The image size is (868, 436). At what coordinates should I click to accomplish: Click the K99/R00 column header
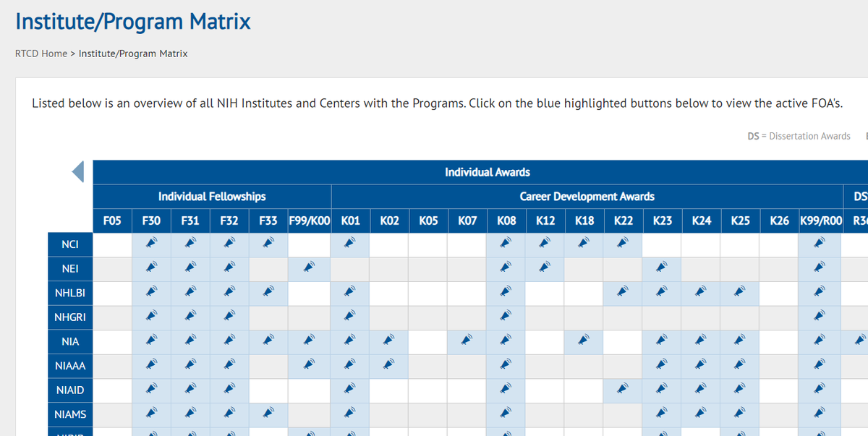coord(820,220)
